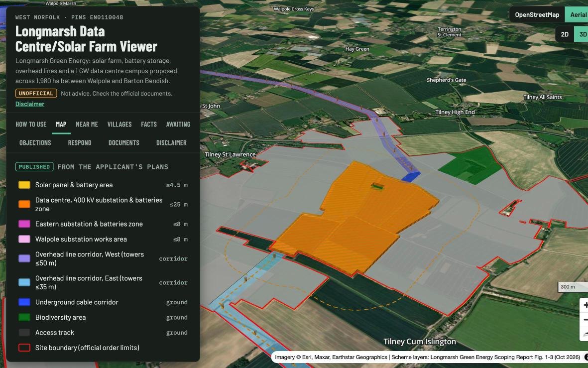
Task: Click the '≤4.5 m' height value
Action: (177, 185)
